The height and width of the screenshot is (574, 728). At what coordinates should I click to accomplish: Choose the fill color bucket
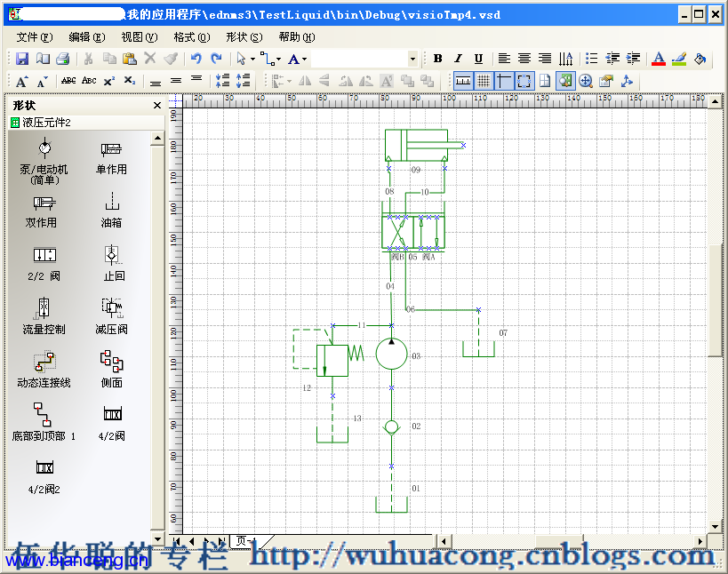pos(700,59)
